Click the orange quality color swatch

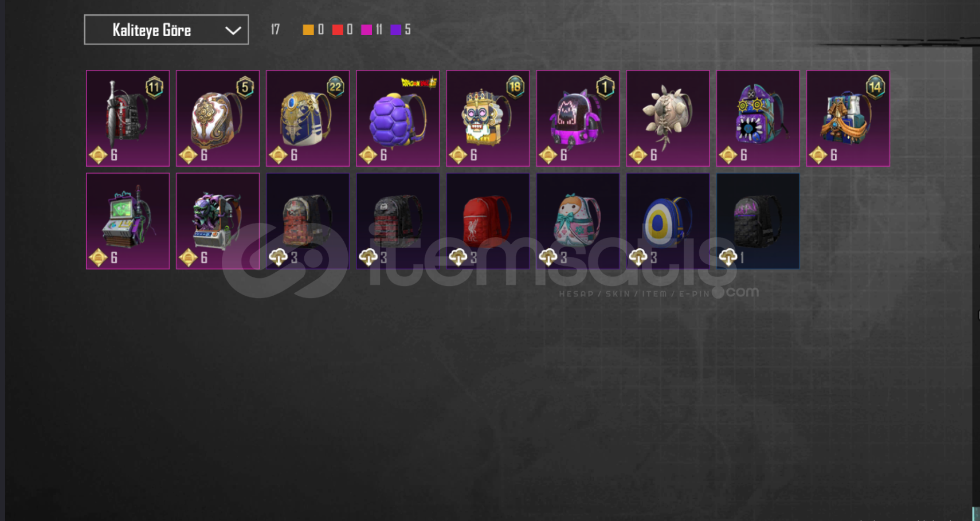(308, 30)
